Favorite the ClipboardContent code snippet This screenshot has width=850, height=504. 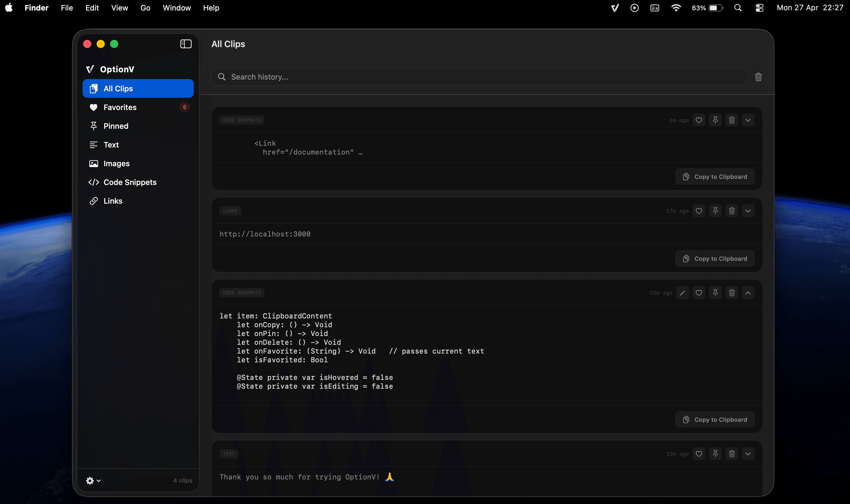pyautogui.click(x=699, y=293)
